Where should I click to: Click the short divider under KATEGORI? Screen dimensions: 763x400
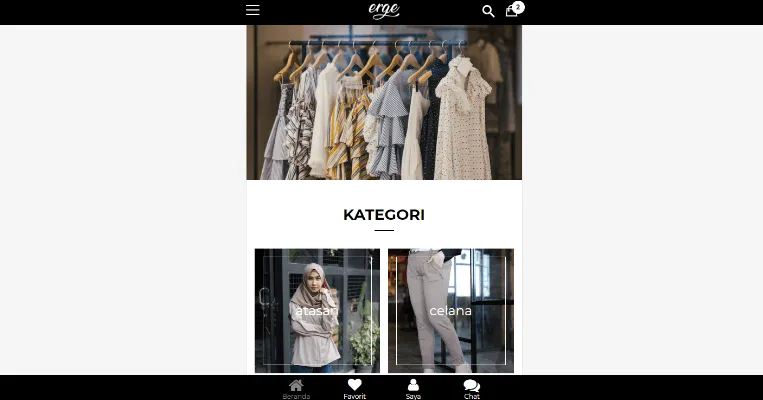(384, 231)
